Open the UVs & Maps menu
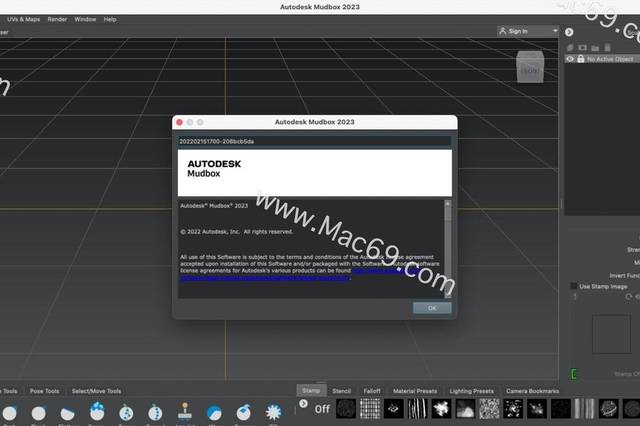This screenshot has height=426, width=640. coord(23,19)
